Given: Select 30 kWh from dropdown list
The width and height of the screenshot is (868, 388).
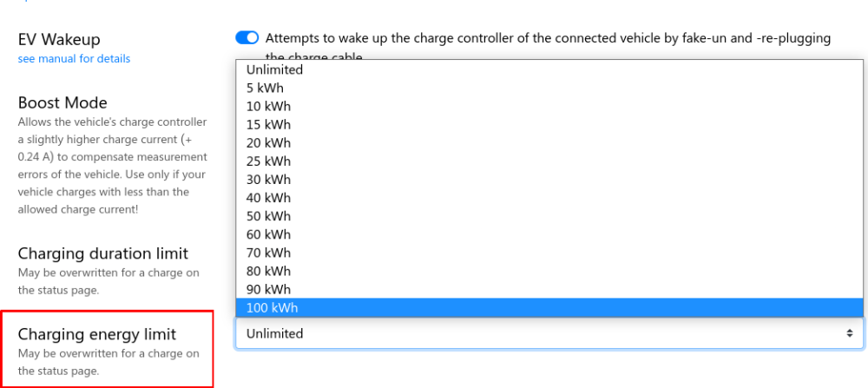Looking at the screenshot, I should click(268, 180).
